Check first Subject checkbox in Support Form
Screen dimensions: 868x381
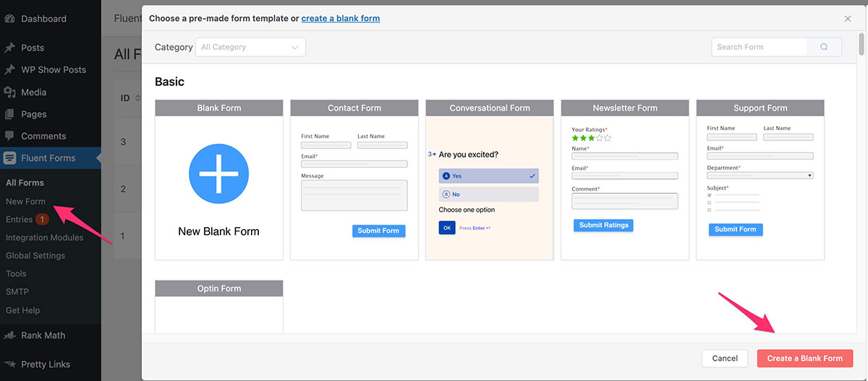pyautogui.click(x=709, y=195)
